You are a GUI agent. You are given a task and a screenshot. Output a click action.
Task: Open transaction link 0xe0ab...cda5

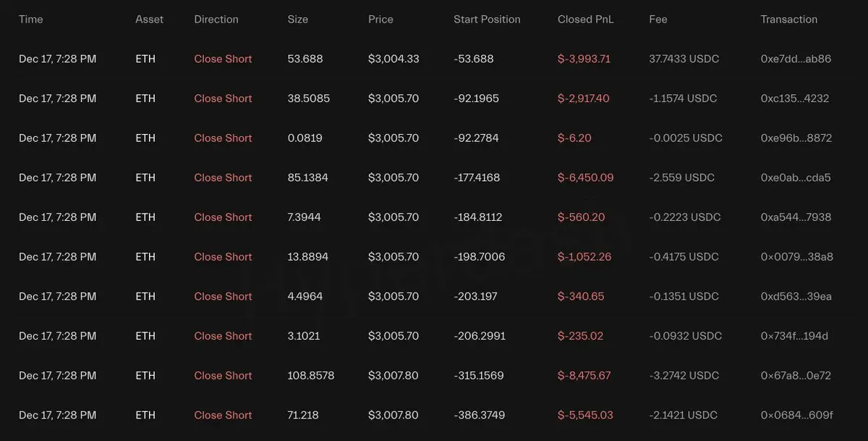tap(796, 177)
